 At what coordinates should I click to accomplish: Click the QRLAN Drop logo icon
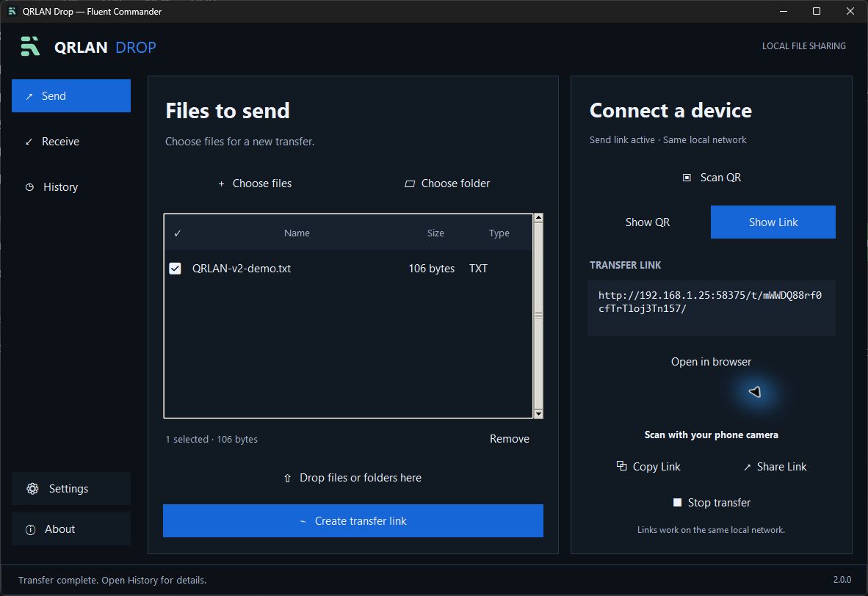tap(30, 46)
